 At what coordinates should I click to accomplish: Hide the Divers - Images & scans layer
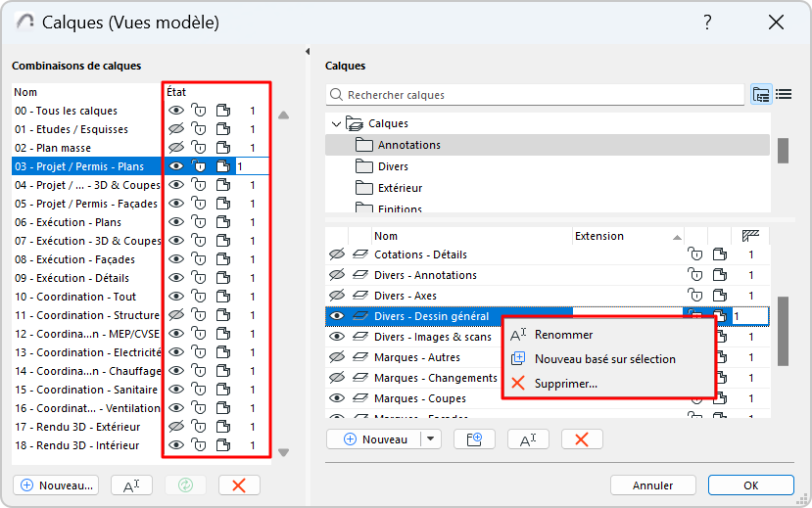[x=338, y=337]
